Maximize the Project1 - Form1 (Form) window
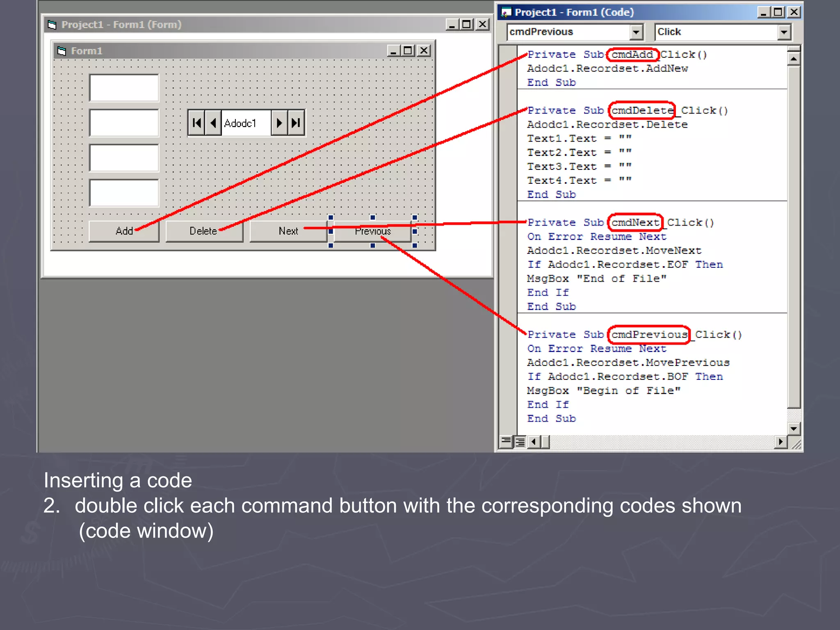 (x=466, y=25)
